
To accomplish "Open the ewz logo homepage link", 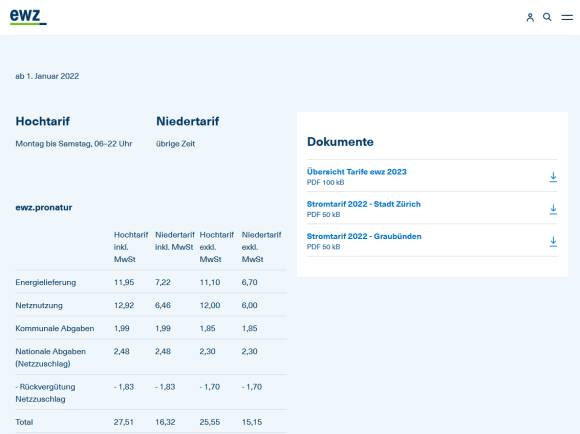I will pyautogui.click(x=28, y=17).
